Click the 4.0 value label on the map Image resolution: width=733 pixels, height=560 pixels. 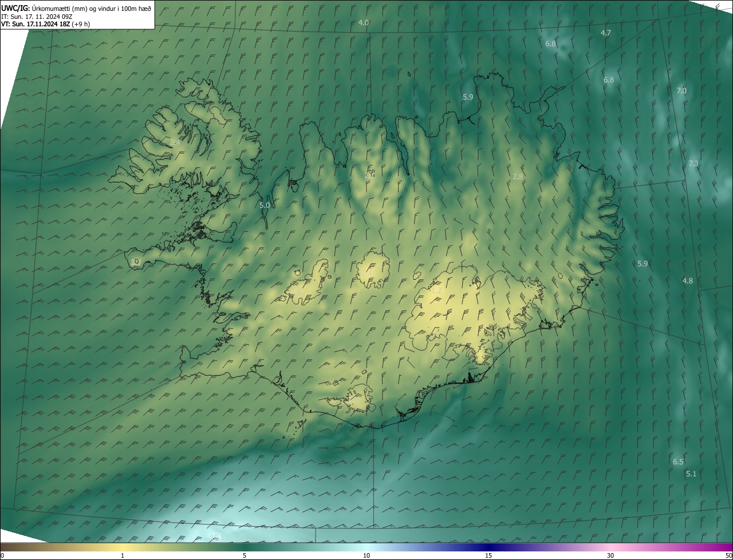(x=363, y=22)
